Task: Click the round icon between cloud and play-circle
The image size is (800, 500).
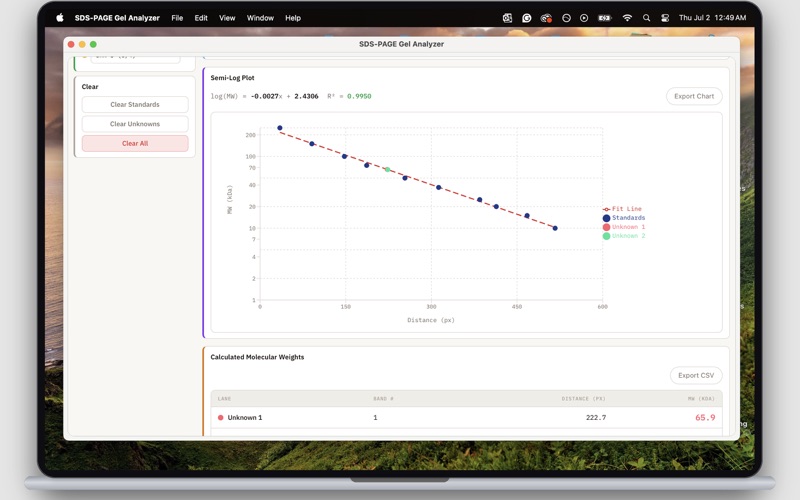Action: (x=566, y=18)
